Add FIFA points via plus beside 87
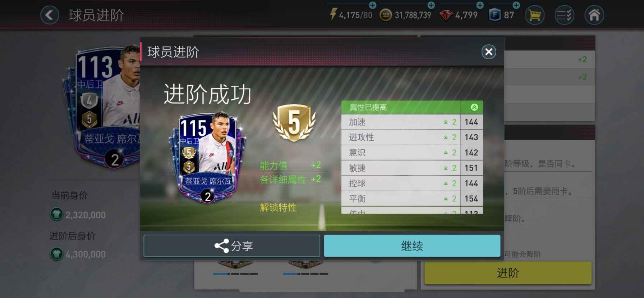644x298 pixels. pos(516,5)
